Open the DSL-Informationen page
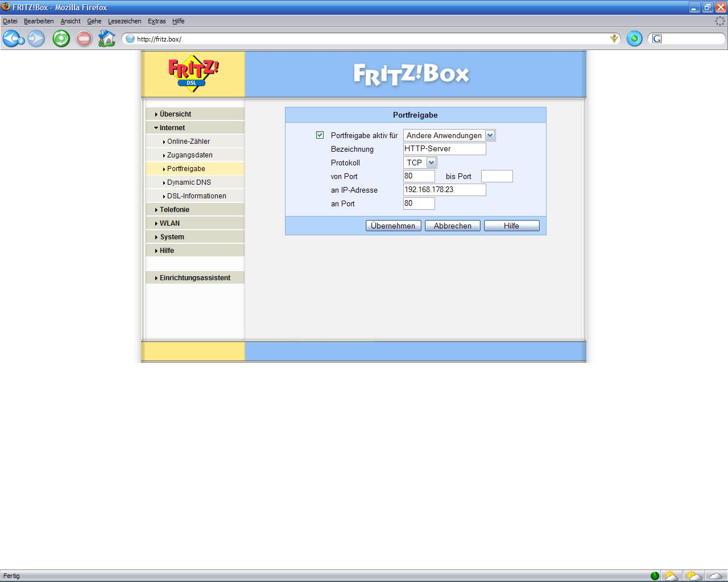728x582 pixels. [195, 196]
